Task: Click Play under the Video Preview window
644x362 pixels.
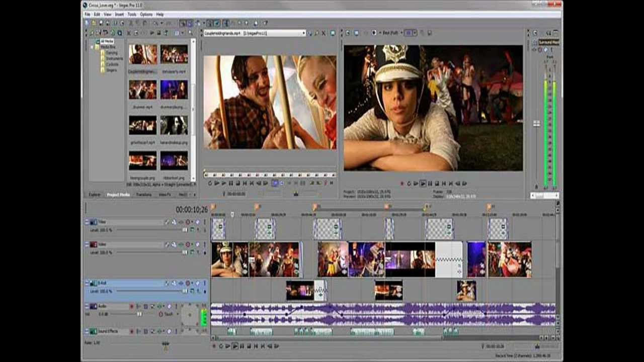Action: pyautogui.click(x=423, y=184)
